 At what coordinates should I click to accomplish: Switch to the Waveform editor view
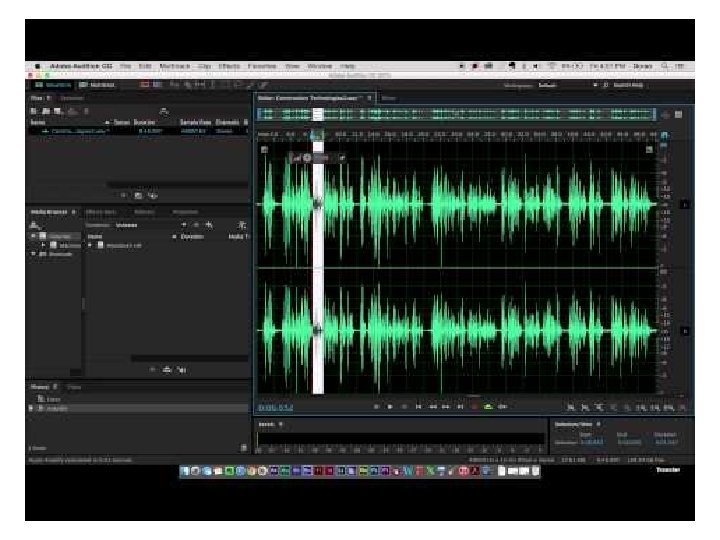coord(53,84)
